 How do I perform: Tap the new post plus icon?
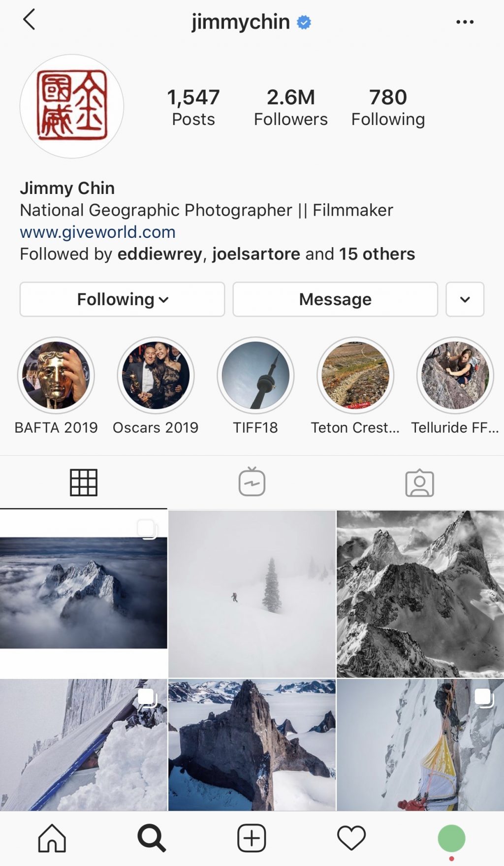pos(252,838)
